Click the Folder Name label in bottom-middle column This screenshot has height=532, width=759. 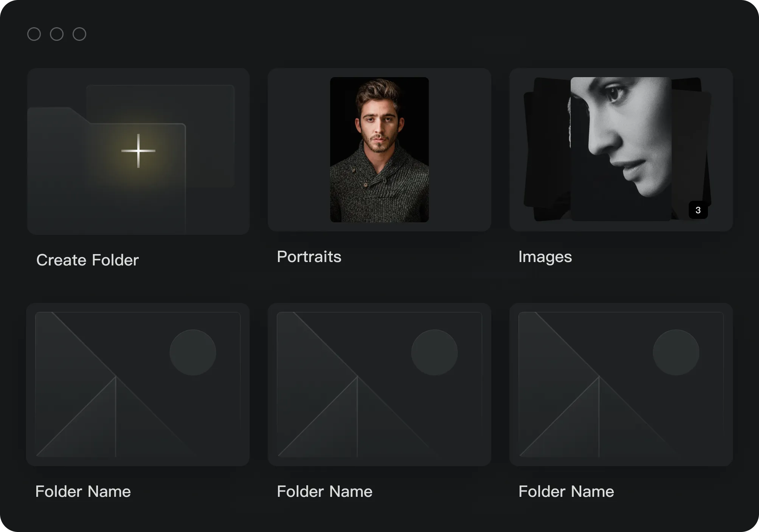coord(324,492)
